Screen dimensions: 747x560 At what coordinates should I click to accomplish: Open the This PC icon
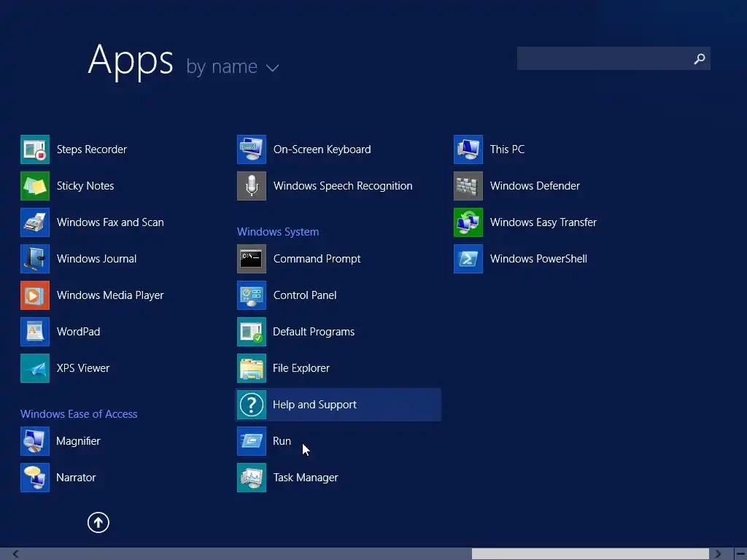pos(468,149)
